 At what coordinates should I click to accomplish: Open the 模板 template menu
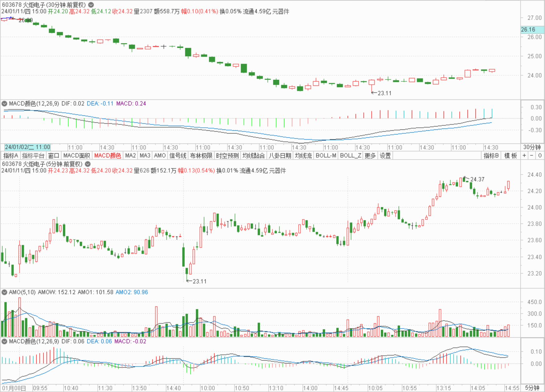pyautogui.click(x=510, y=156)
